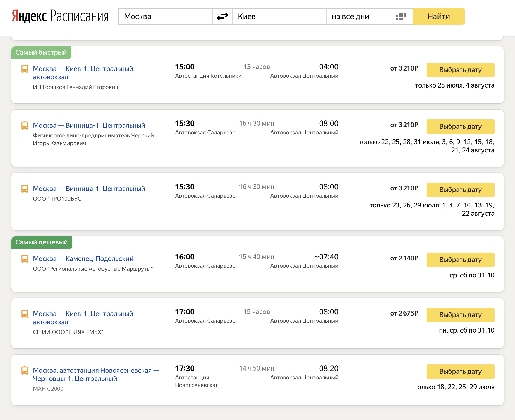Open Новоясеневская — Черновцы-1 route link
The width and height of the screenshot is (515, 420).
(96, 374)
